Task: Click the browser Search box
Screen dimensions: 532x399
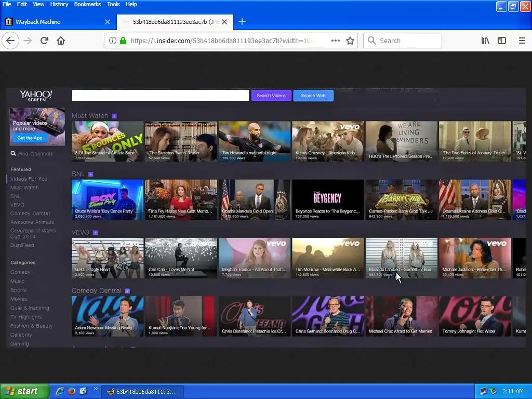Action: point(403,41)
